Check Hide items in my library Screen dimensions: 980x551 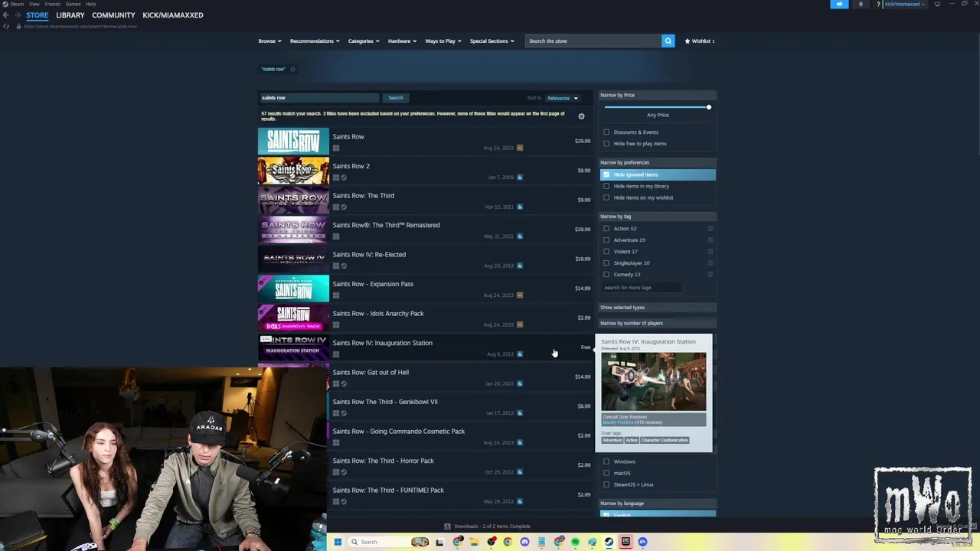coord(606,186)
